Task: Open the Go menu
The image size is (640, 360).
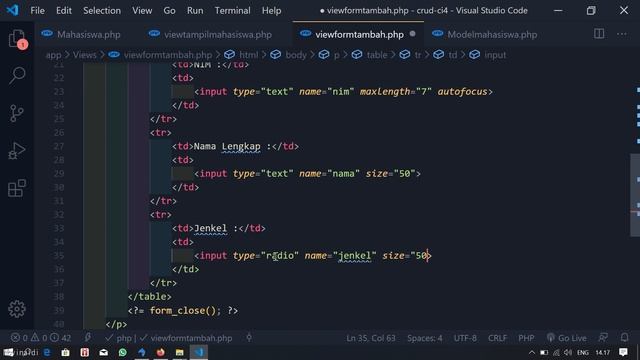Action: pyautogui.click(x=169, y=11)
